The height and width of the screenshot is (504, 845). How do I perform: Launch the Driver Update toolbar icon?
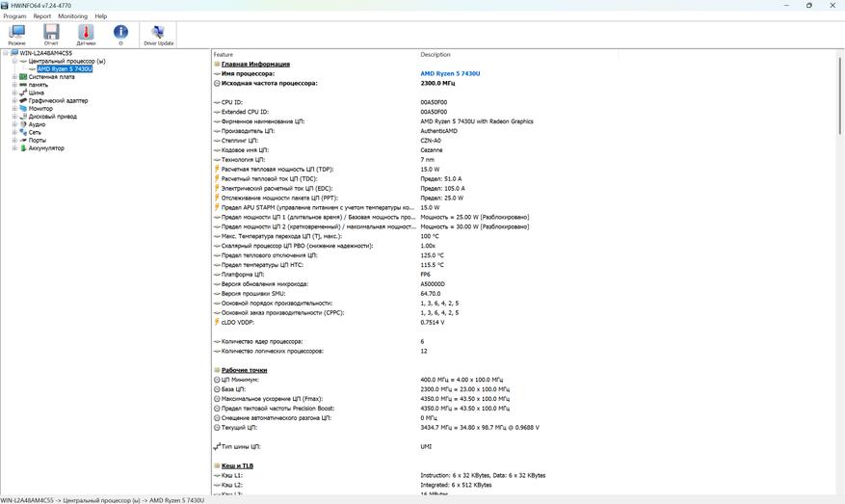click(x=158, y=35)
